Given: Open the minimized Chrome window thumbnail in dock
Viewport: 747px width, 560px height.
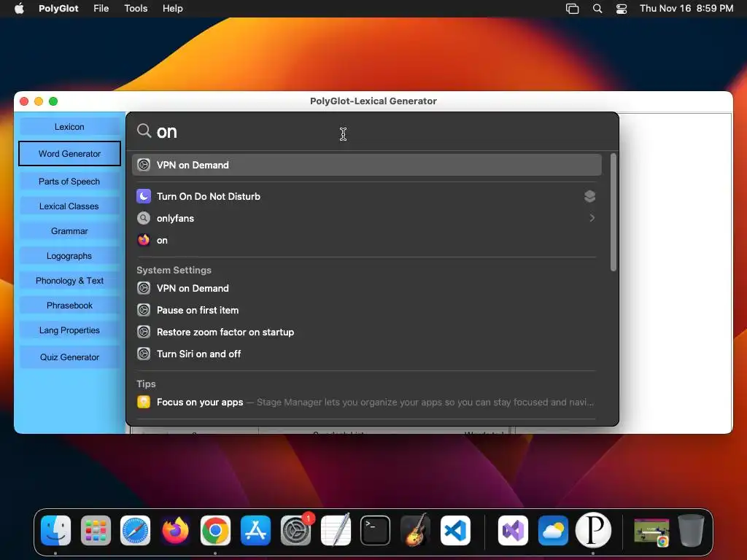Looking at the screenshot, I should click(x=651, y=532).
